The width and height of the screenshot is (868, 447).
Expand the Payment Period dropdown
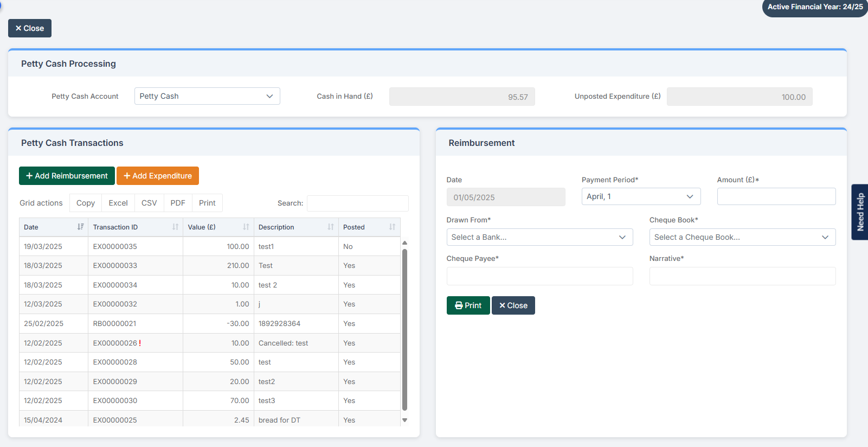(640, 196)
